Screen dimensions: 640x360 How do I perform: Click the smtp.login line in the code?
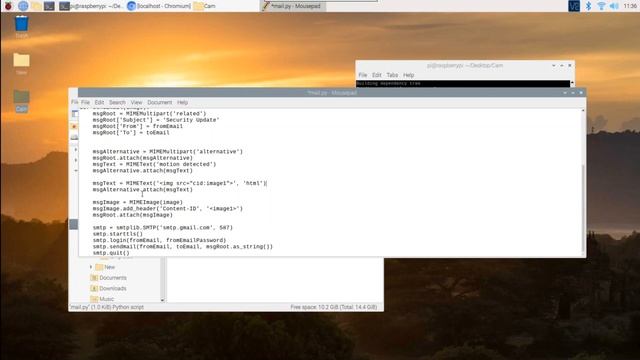159,240
